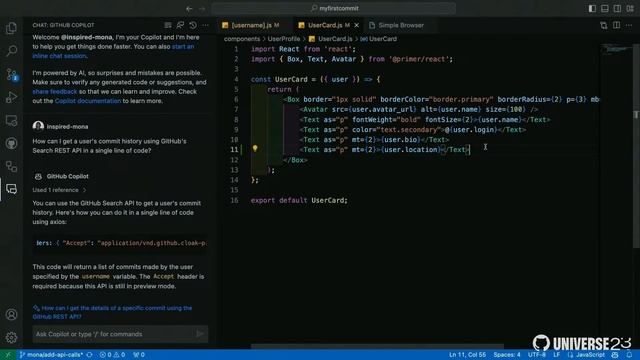Toggle the secondary side bar

pyautogui.click(x=617, y=9)
